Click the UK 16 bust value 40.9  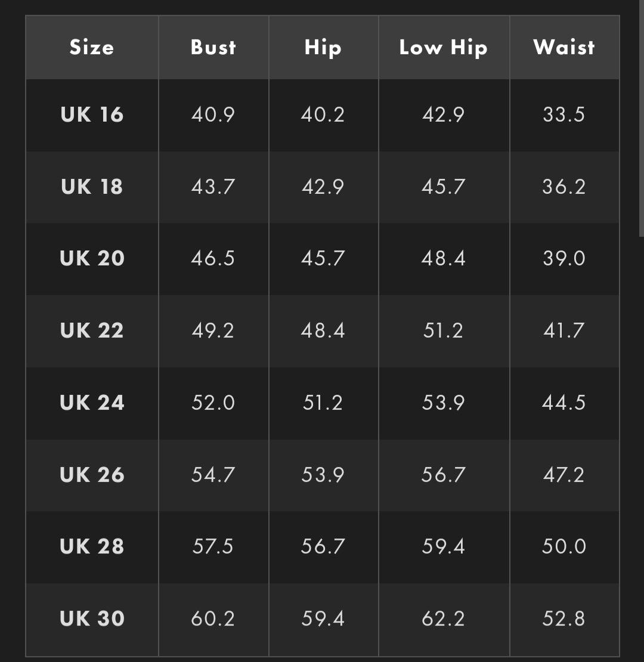click(213, 115)
